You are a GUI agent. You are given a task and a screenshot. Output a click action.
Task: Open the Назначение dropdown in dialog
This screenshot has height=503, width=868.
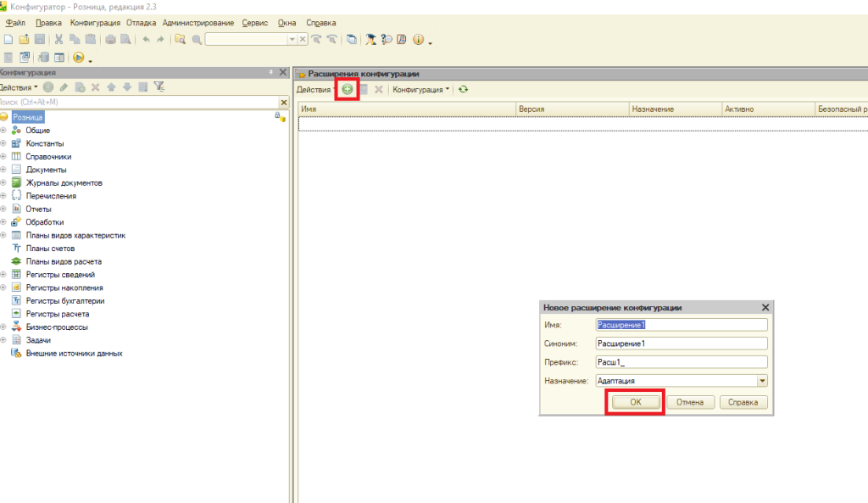coord(762,382)
